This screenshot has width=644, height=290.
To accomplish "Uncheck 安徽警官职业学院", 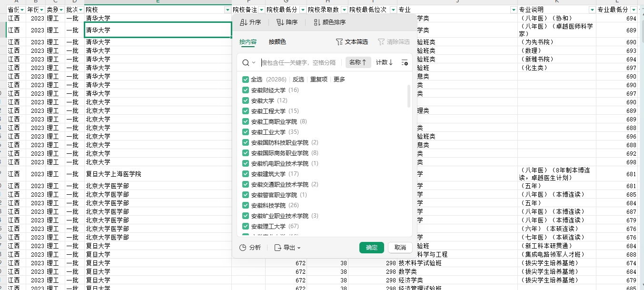I will tap(246, 195).
